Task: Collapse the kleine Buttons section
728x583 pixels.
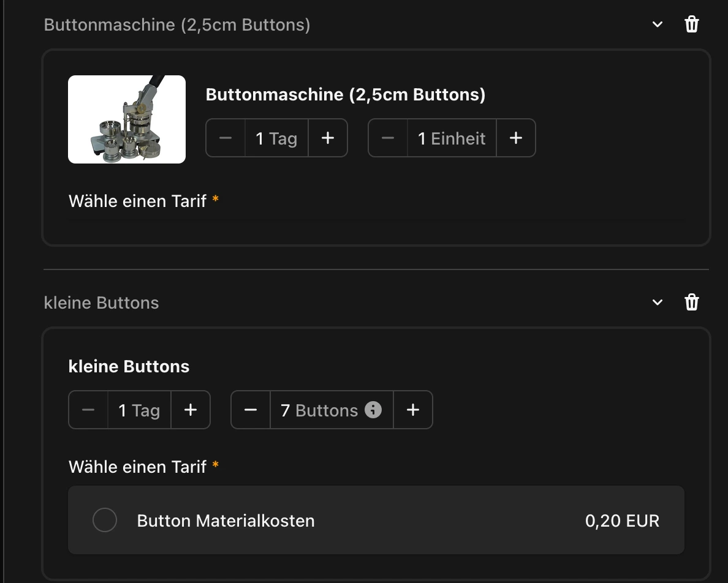Action: pos(658,303)
